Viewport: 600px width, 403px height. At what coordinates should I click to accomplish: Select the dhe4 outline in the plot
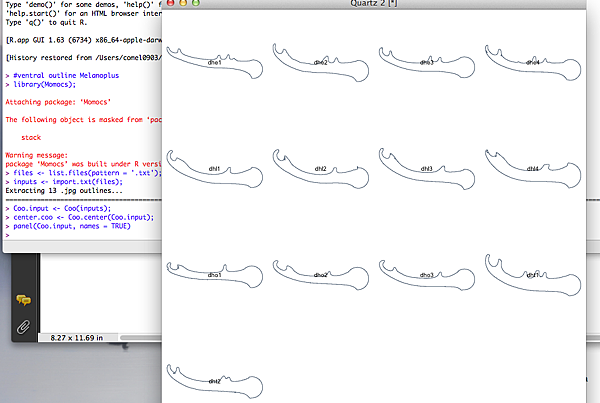[x=533, y=62]
